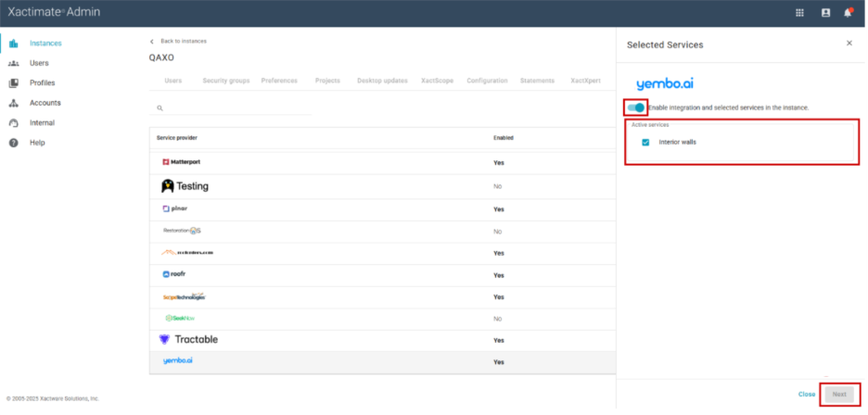The width and height of the screenshot is (868, 415).
Task: Click the Yes value in plnar row
Action: pos(499,209)
